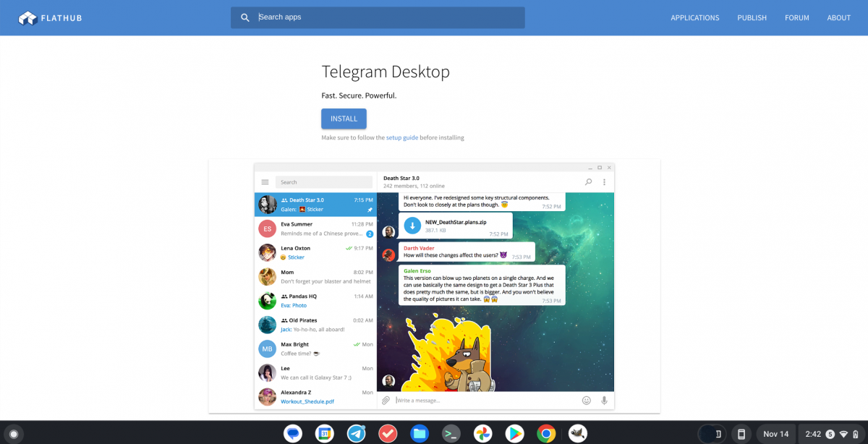Launch Telegram from the shelf
Viewport: 868px width, 444px height.
[x=355, y=433]
